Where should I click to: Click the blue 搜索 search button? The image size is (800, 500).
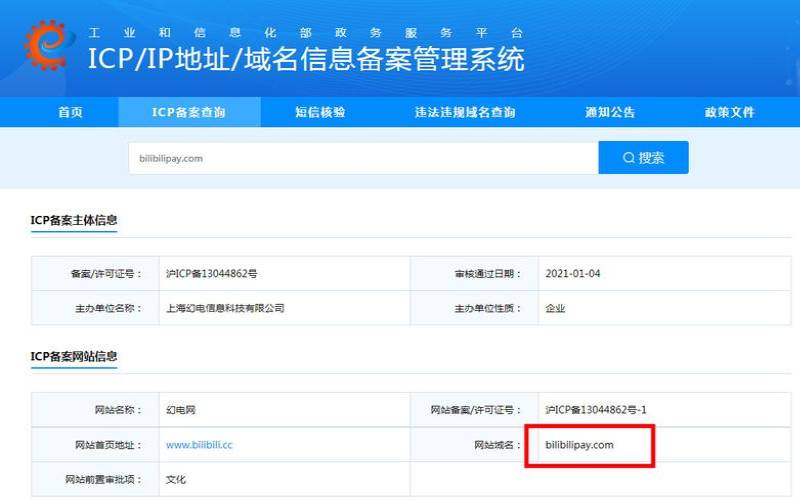pos(643,158)
